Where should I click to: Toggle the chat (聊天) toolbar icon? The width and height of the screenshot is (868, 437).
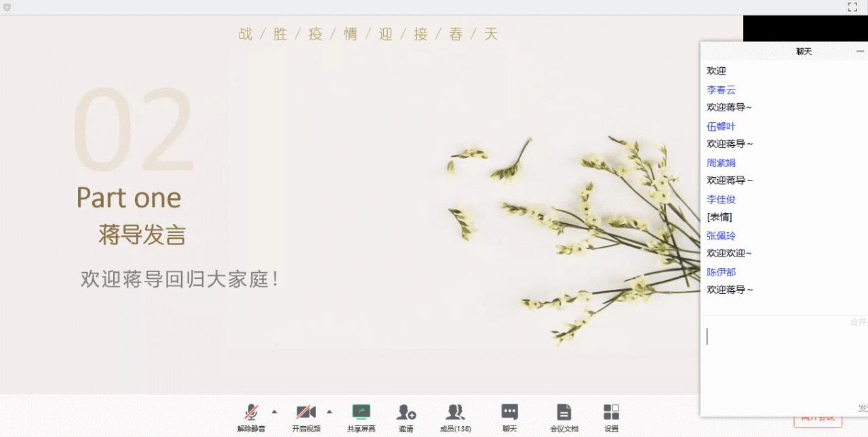pyautogui.click(x=509, y=413)
